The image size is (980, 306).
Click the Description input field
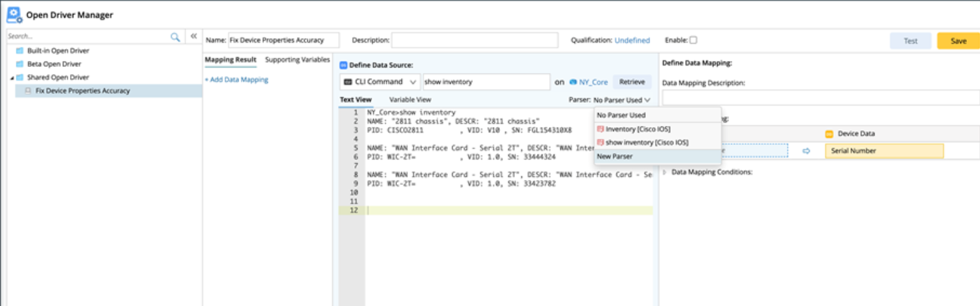click(474, 40)
